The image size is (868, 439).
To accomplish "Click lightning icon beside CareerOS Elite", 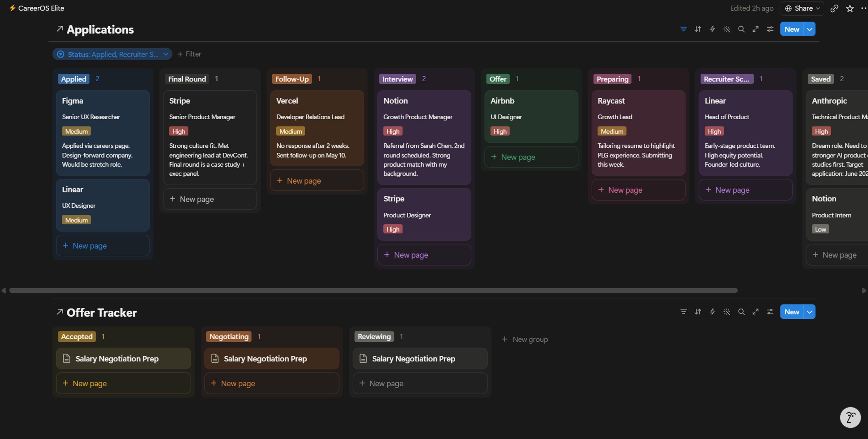I will point(12,8).
